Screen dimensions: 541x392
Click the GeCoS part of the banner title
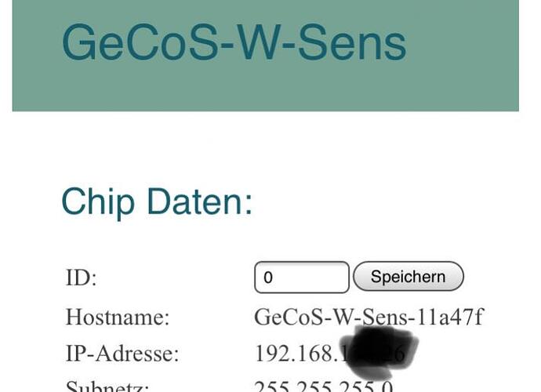point(140,42)
